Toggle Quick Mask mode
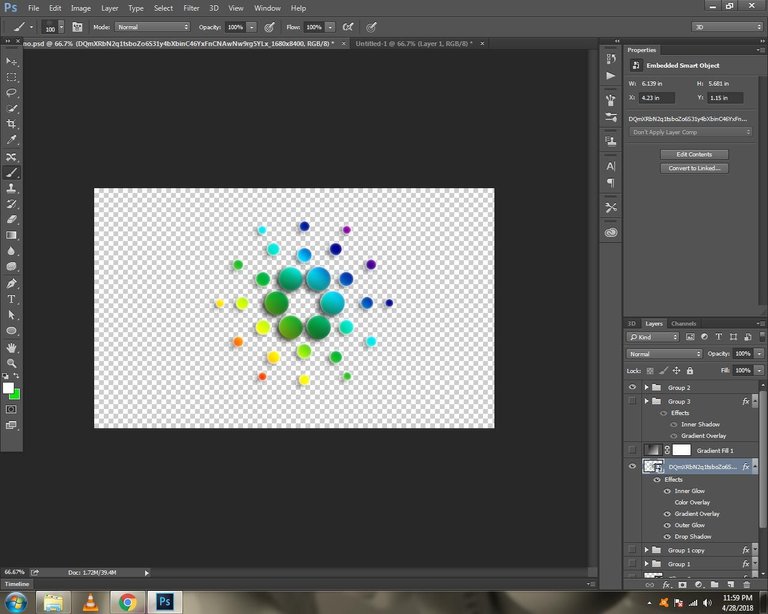The image size is (768, 614). [11, 409]
